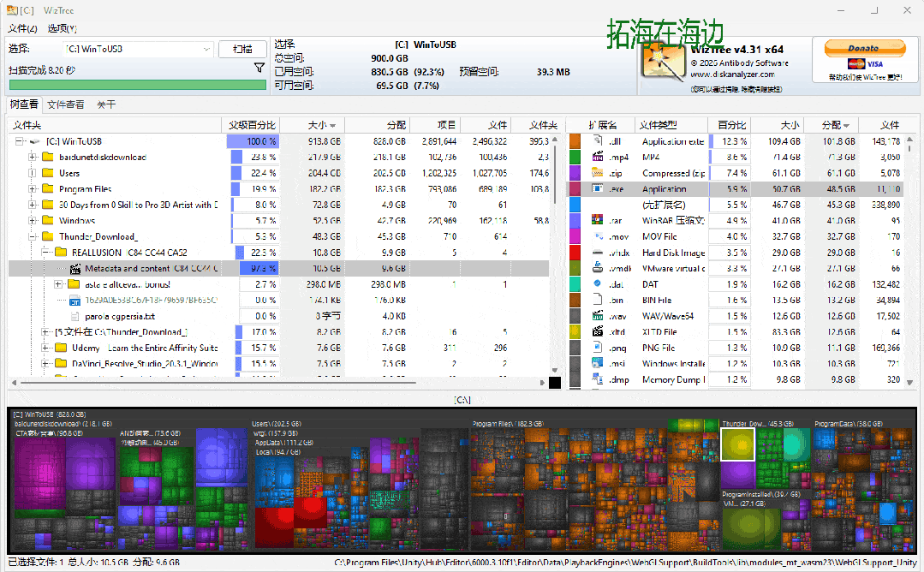Click the WizTree magic wand logo
924x572 pixels.
[x=664, y=62]
